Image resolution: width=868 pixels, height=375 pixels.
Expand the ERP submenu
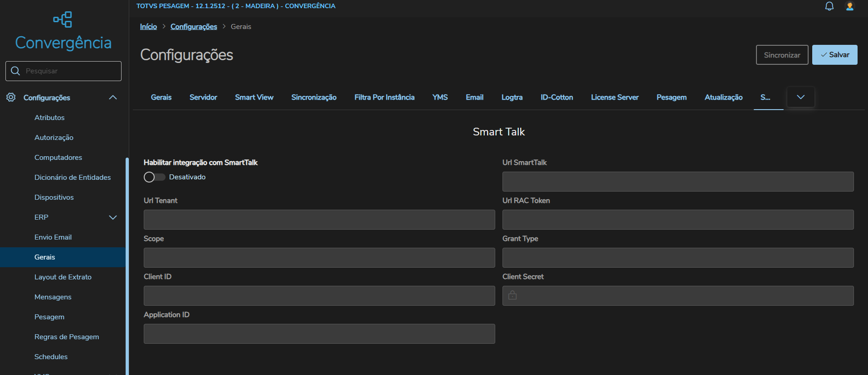point(113,217)
